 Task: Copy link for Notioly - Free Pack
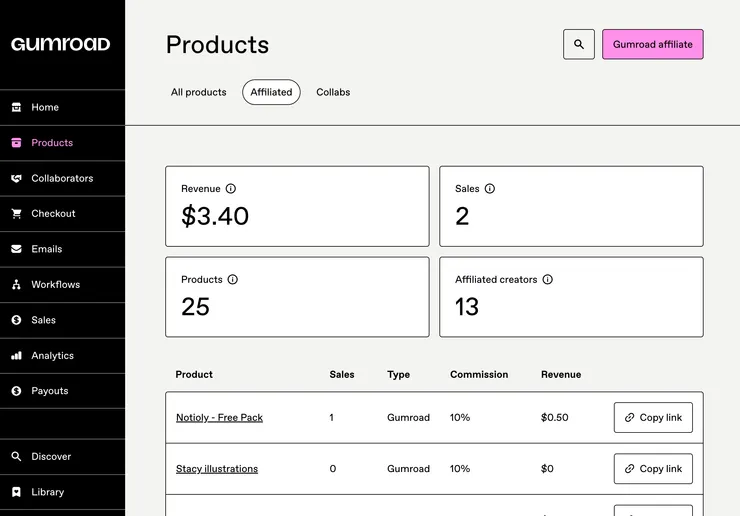(653, 418)
